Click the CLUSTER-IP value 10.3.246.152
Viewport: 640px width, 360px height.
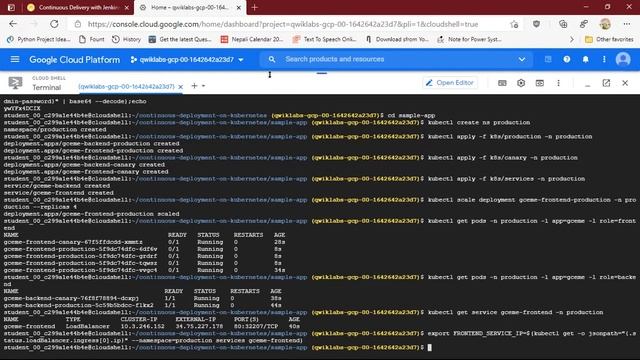click(142, 326)
